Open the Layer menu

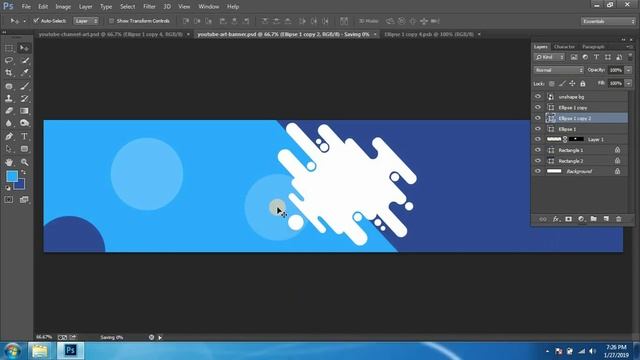85,7
